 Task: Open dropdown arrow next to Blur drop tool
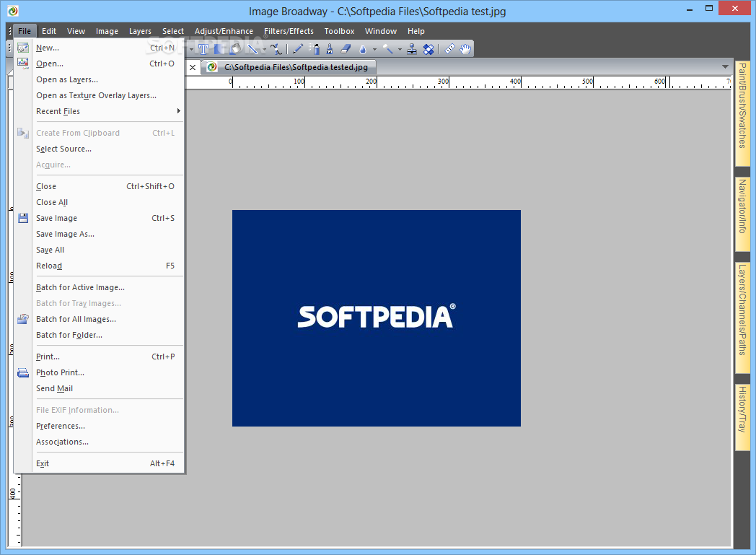(374, 50)
